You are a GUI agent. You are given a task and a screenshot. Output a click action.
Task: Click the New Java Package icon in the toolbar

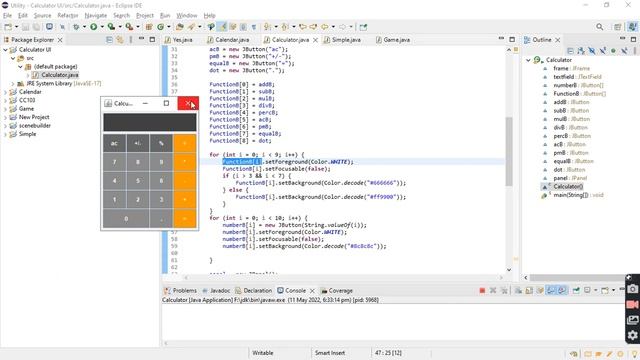149,27
